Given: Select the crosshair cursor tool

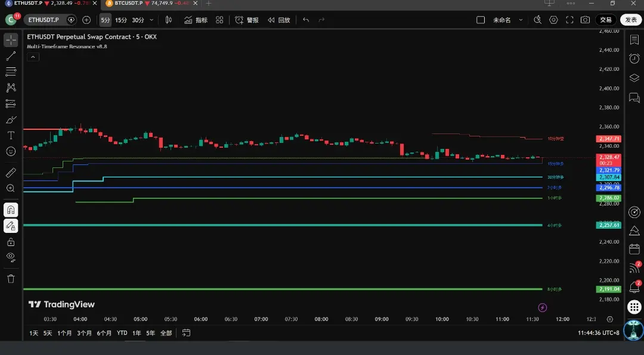Looking at the screenshot, I should coord(11,40).
